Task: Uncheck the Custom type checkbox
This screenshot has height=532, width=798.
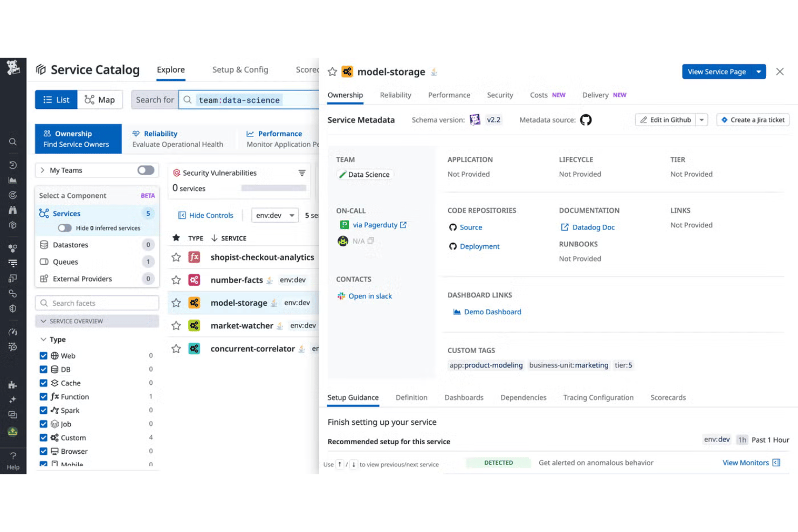Action: pyautogui.click(x=44, y=438)
